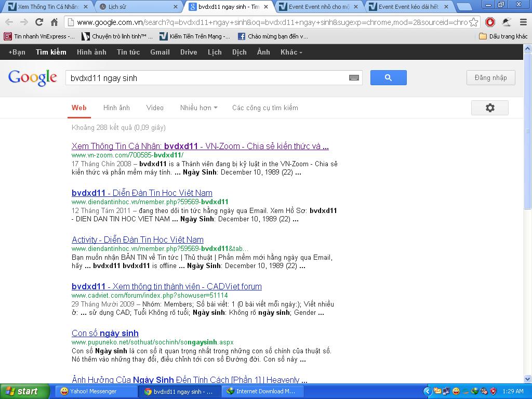Switch to Event kéo dài hết tab

click(408, 6)
